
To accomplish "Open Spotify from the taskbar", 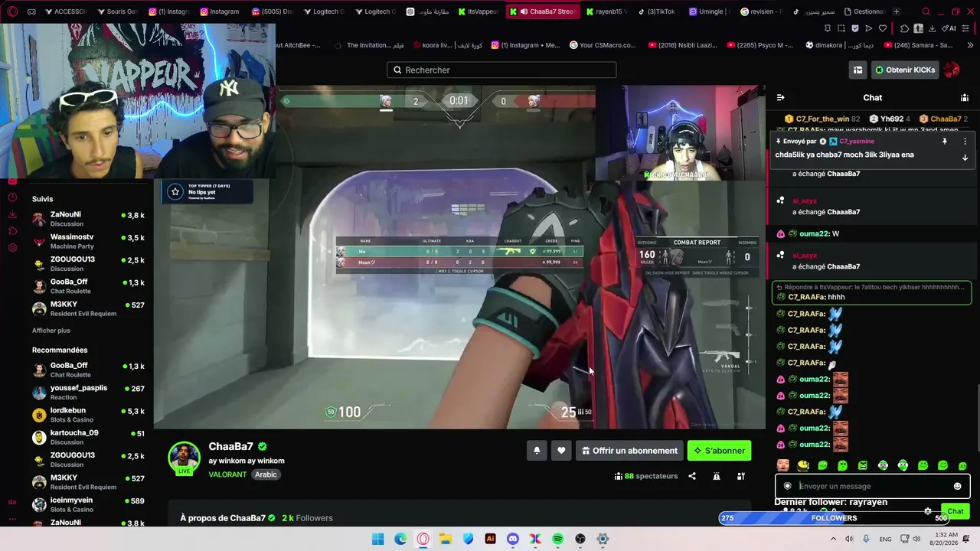I will point(557,539).
